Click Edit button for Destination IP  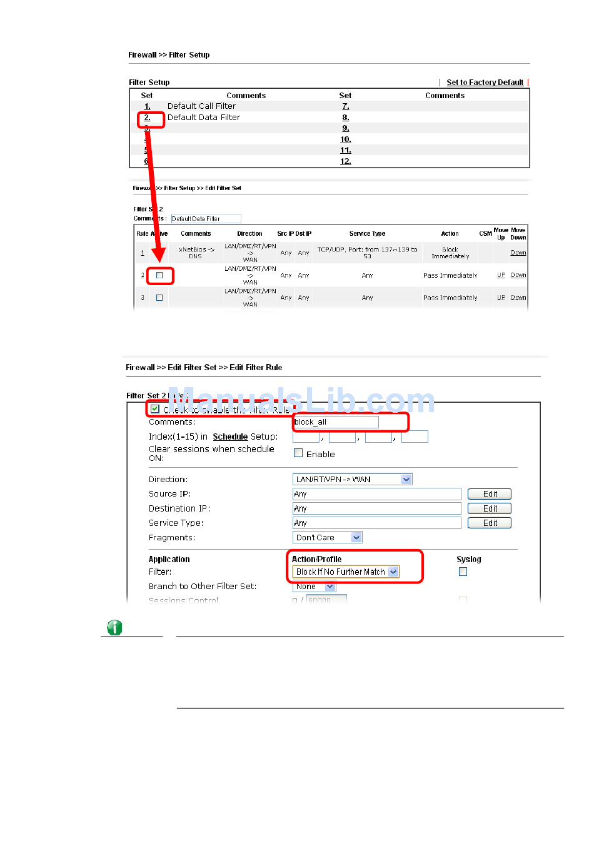[x=490, y=508]
